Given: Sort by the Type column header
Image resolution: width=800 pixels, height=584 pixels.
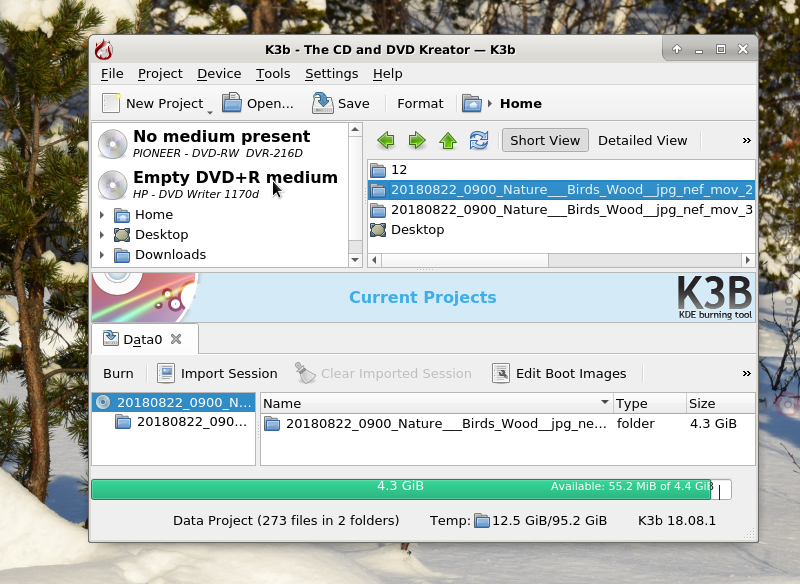Looking at the screenshot, I should [x=649, y=403].
